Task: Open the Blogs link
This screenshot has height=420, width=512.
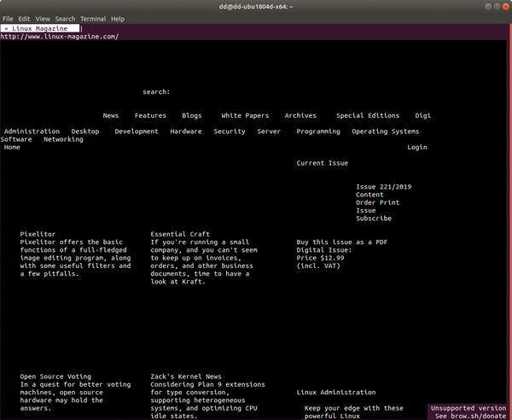Action: click(x=192, y=115)
